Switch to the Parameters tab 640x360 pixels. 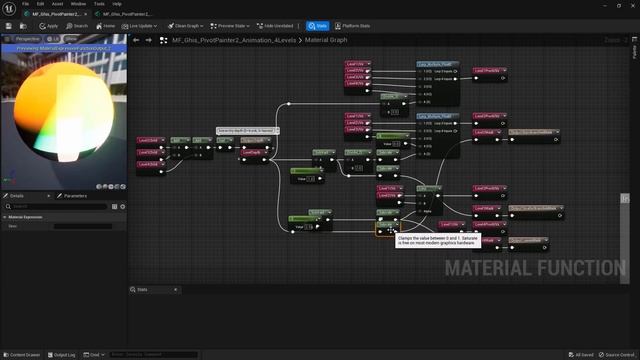coord(72,196)
